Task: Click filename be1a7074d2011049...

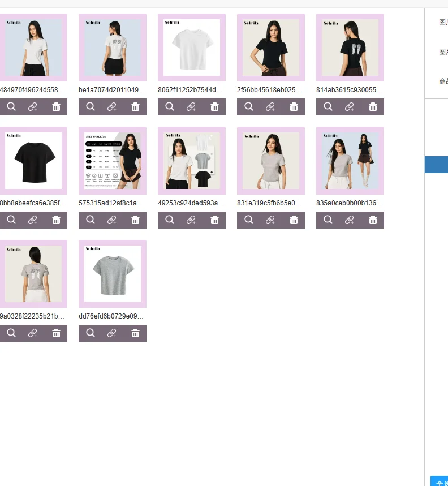Action: click(111, 90)
